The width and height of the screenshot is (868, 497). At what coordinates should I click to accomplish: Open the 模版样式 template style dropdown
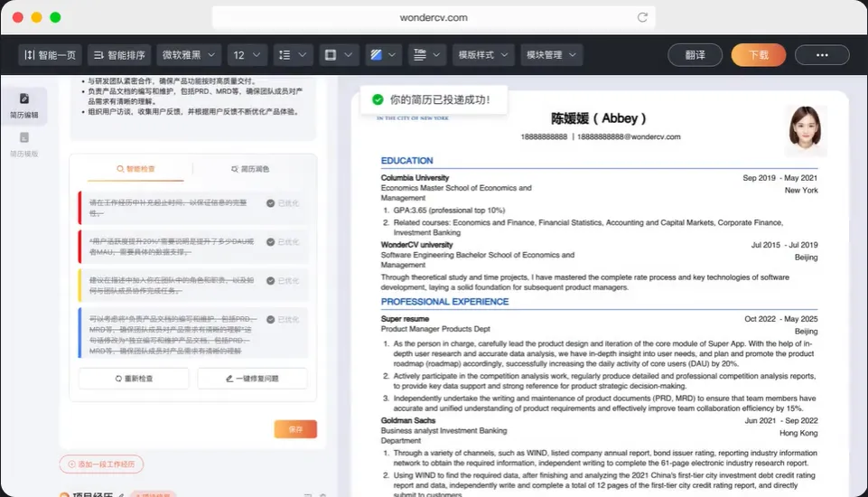click(x=483, y=55)
